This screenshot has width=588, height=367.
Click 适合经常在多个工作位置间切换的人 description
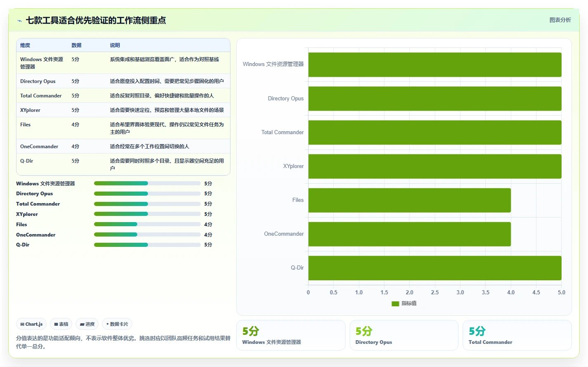pos(149,147)
